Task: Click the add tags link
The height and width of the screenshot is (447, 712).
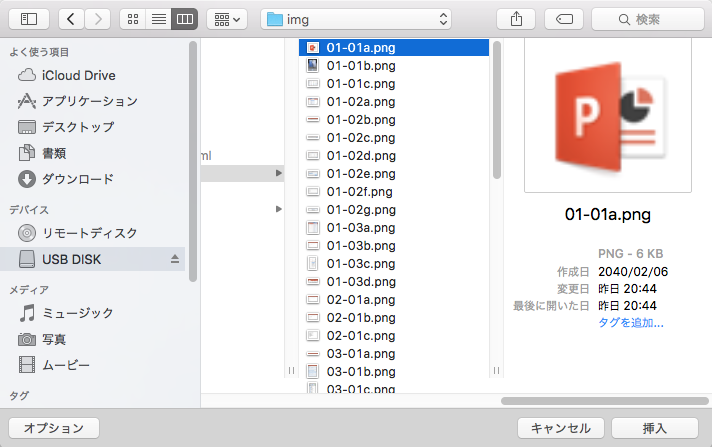Action: coord(631,322)
